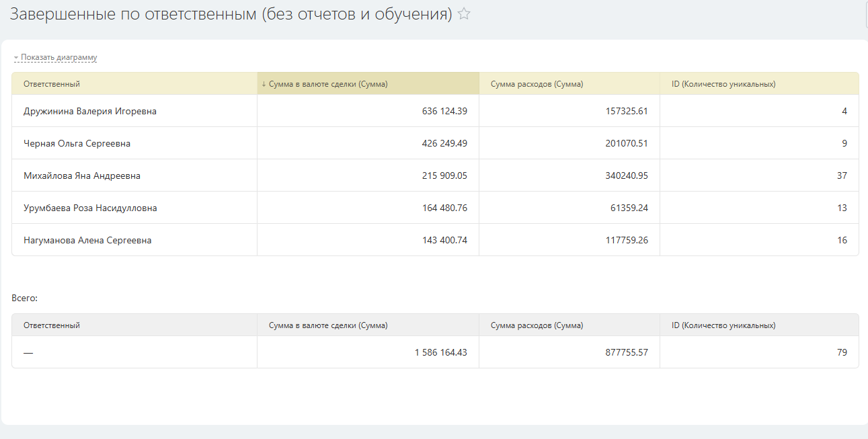Choose the Нагуманова Алена Сергеевна row
The image size is (868, 439).
87,240
